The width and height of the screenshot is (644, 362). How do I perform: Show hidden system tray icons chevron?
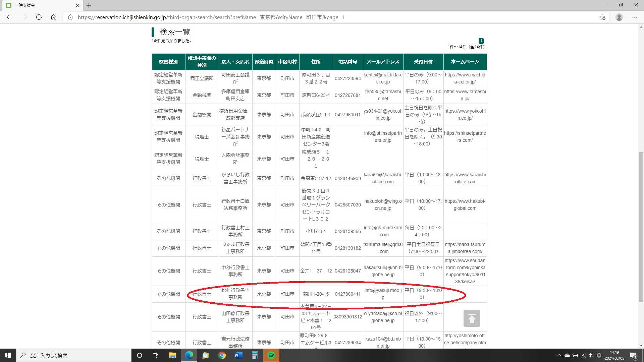coord(559,355)
